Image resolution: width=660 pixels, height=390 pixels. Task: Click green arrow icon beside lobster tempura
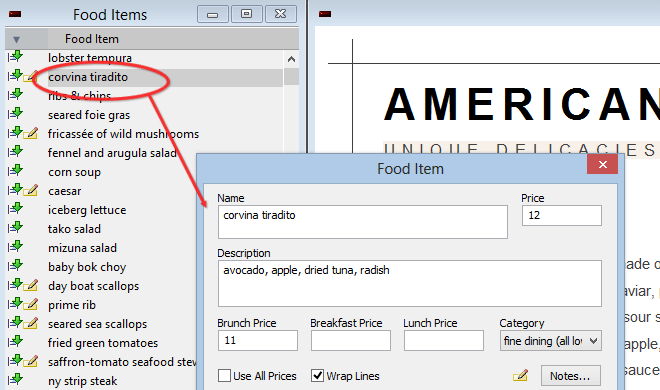pyautogui.click(x=15, y=56)
